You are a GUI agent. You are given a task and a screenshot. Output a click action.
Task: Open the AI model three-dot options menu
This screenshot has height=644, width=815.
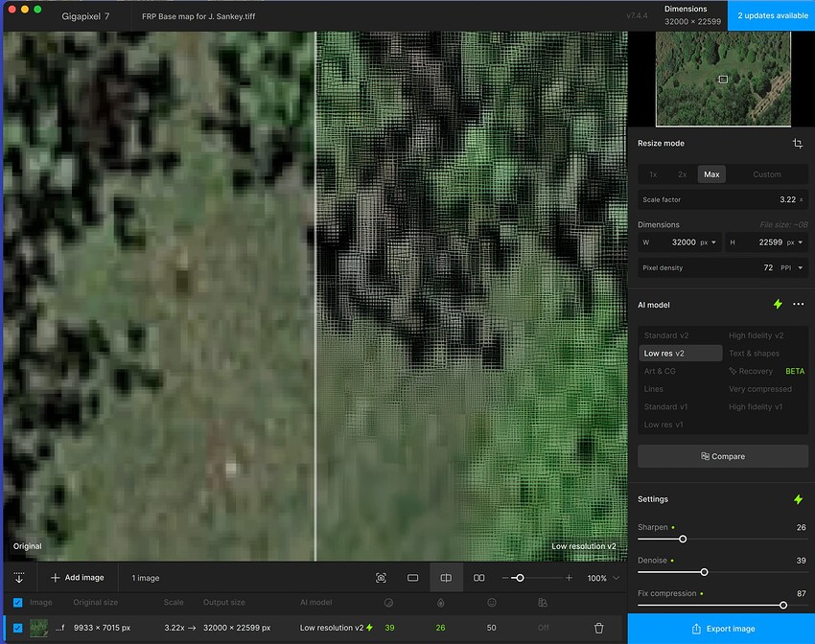798,305
